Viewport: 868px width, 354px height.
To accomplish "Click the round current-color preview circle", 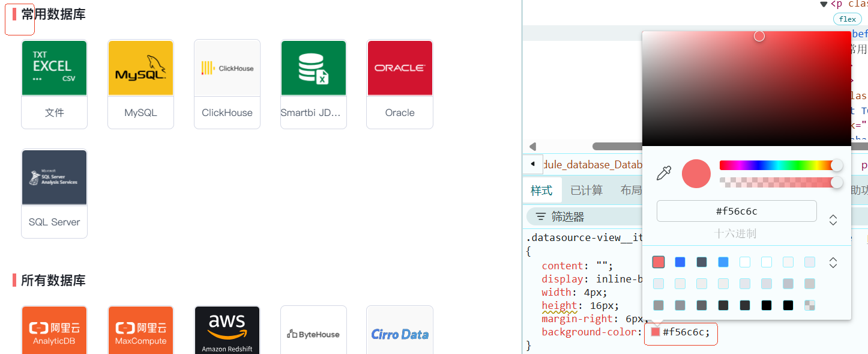I will click(696, 174).
